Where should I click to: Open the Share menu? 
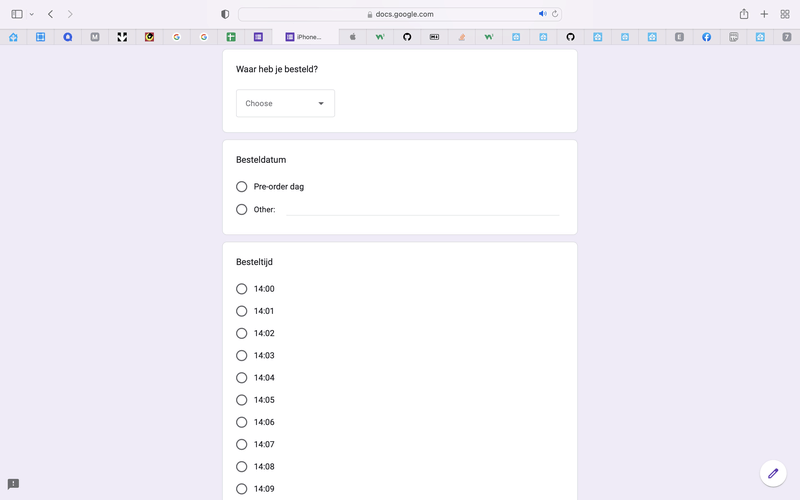point(744,14)
